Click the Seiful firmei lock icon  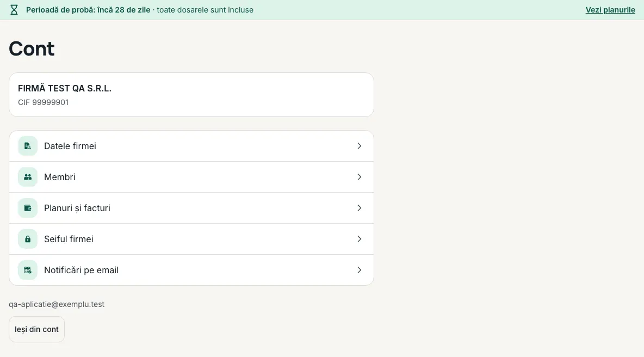click(x=28, y=239)
